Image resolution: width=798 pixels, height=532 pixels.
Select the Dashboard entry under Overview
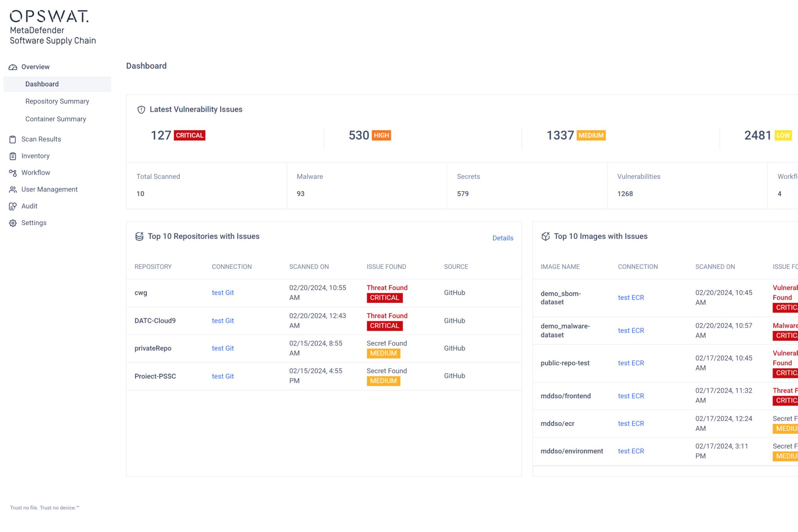[42, 84]
